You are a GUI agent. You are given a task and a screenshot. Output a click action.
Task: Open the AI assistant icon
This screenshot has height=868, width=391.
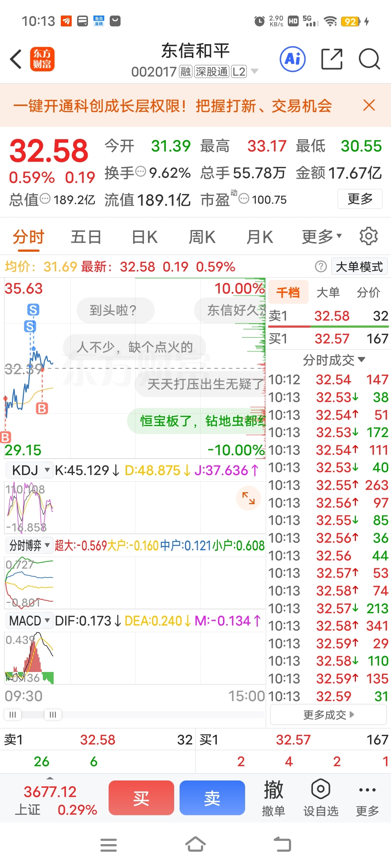point(293,59)
